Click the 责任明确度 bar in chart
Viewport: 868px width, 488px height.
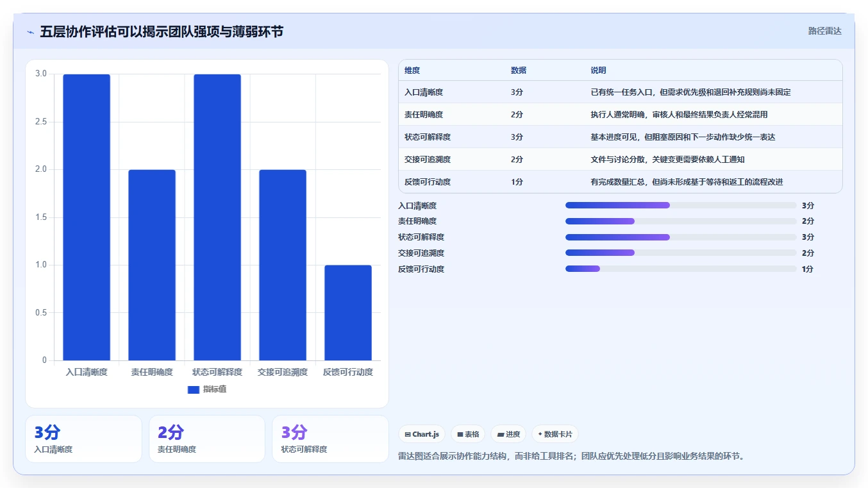pos(152,265)
